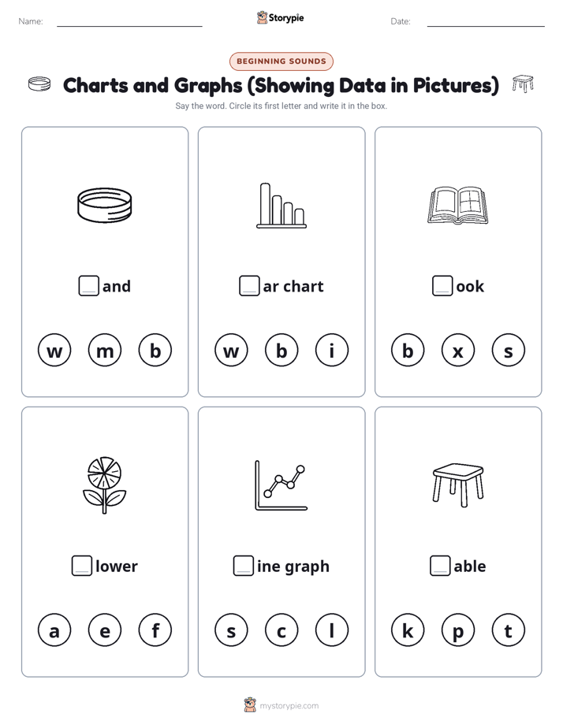
Task: Click the Storypie logo at top
Action: coord(281,17)
